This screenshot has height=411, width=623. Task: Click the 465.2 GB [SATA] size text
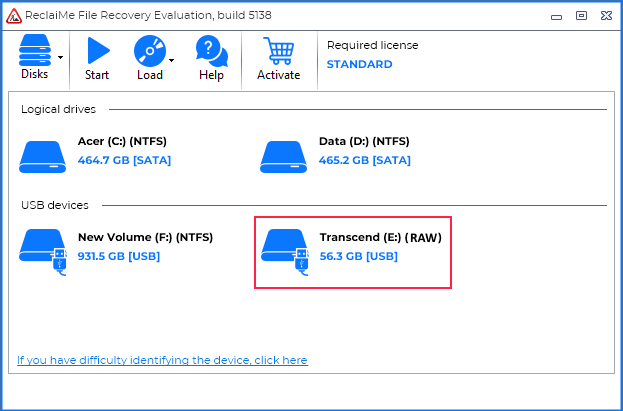pyautogui.click(x=365, y=160)
